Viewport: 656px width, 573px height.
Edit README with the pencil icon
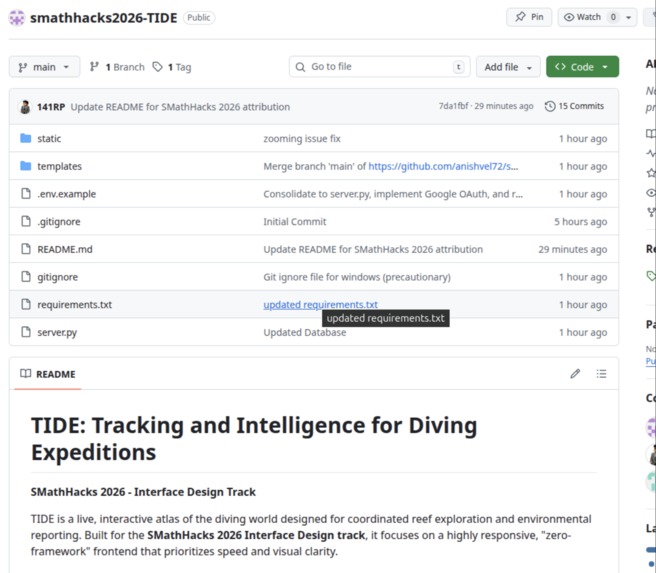[x=575, y=373]
